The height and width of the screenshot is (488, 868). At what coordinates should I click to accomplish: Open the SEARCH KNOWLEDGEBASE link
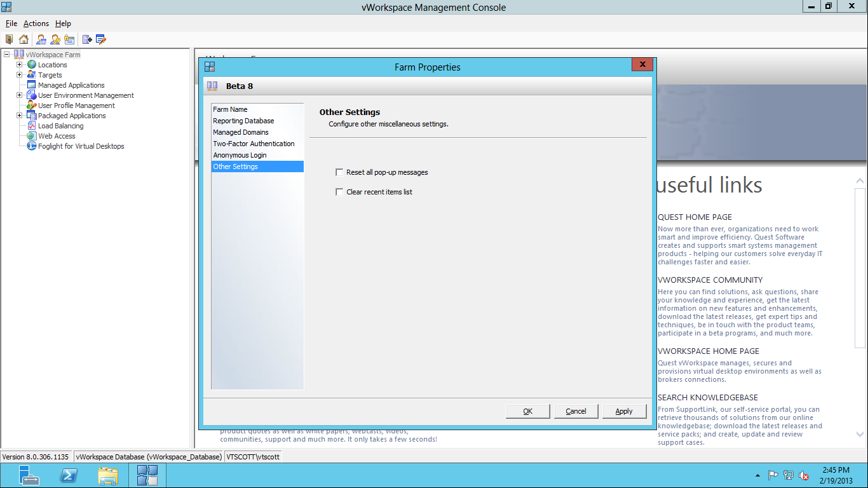coord(708,397)
